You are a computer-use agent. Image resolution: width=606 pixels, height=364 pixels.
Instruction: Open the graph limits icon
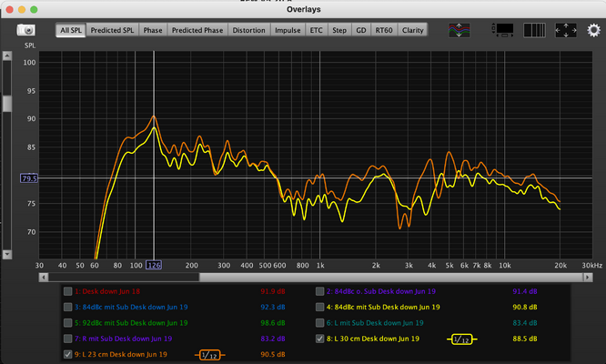click(502, 30)
